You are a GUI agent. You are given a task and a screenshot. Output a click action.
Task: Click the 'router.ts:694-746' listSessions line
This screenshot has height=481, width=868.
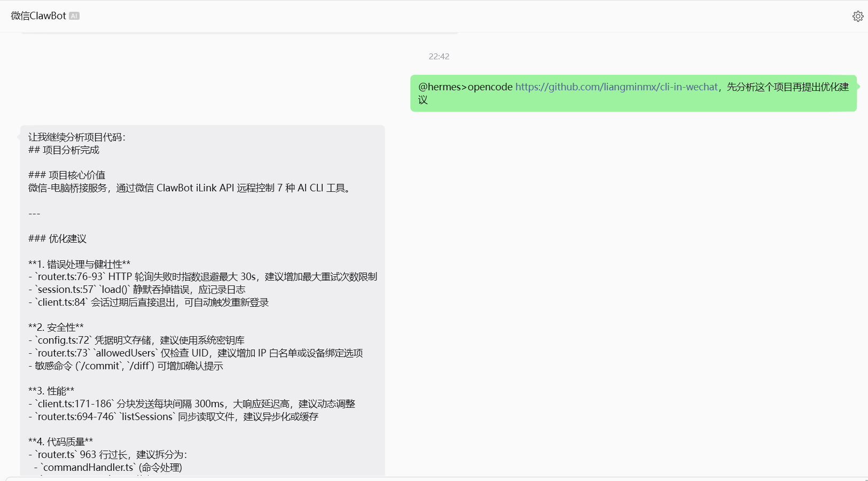pos(173,417)
